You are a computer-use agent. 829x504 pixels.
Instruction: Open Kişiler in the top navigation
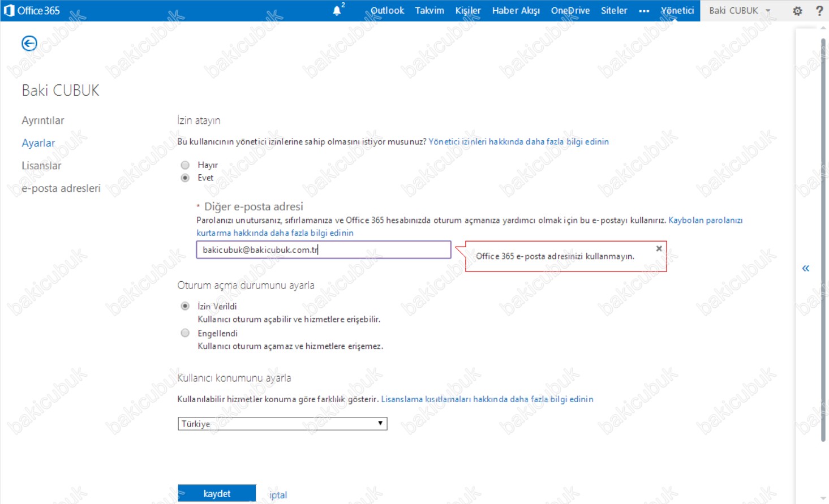468,11
